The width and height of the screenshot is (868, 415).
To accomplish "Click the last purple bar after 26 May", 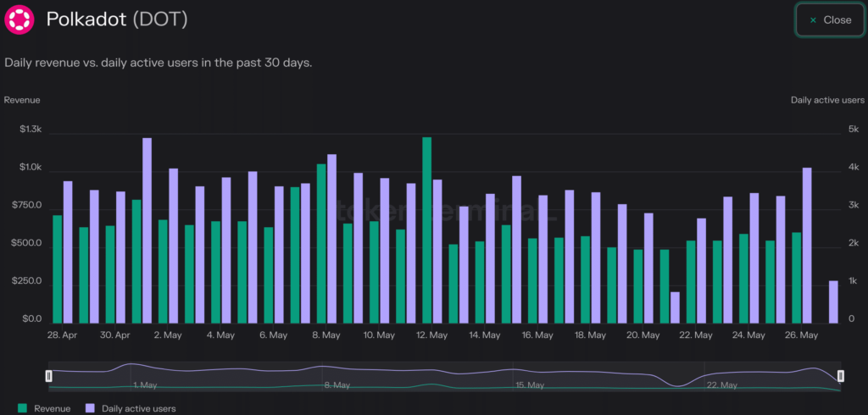I will [x=833, y=302].
